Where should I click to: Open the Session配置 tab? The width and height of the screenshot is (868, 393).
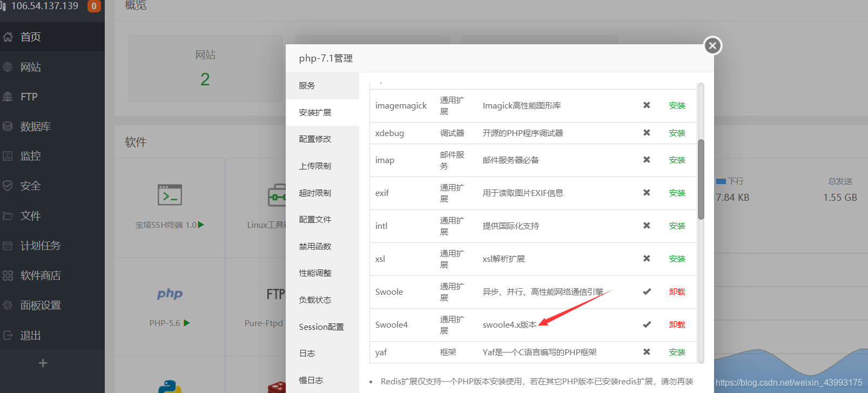coord(322,327)
